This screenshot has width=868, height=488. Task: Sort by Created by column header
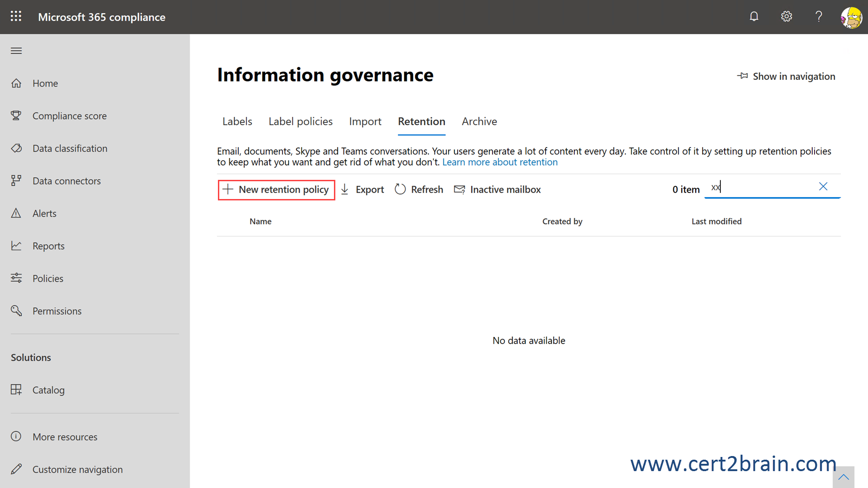pos(562,221)
